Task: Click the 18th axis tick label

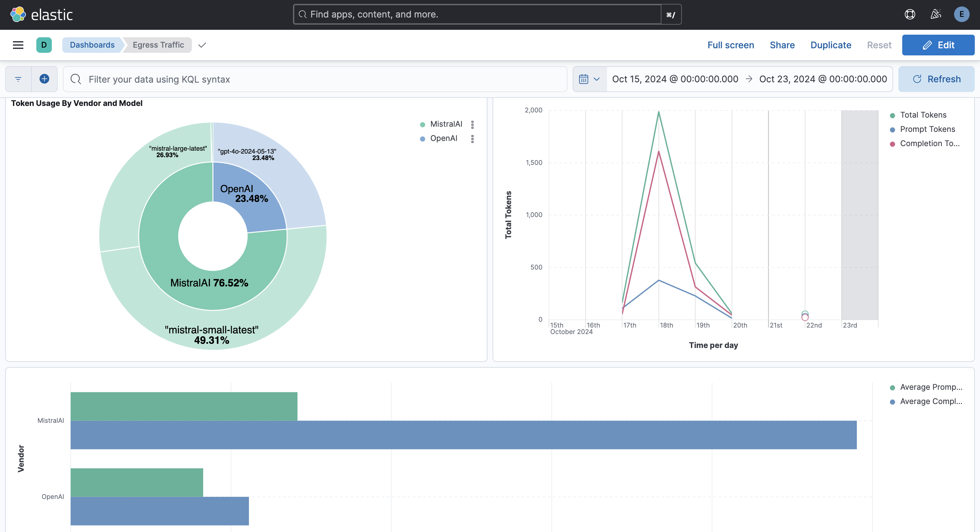Action: (666, 325)
